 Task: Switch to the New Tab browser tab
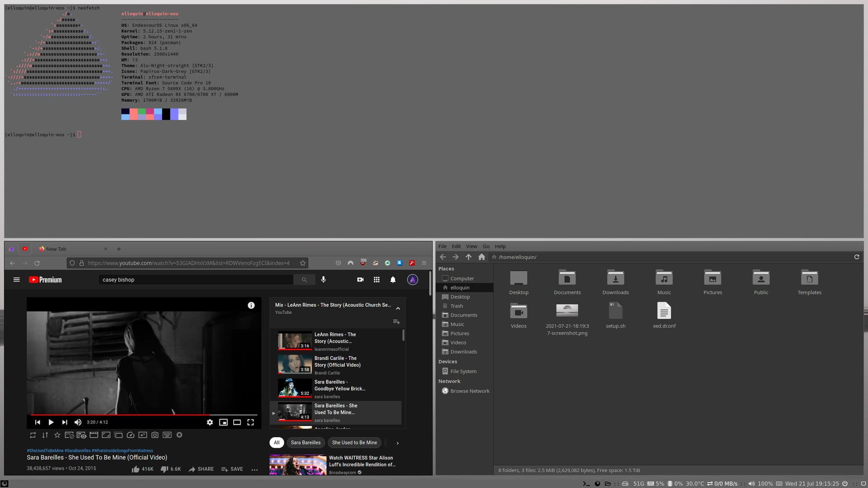pos(72,249)
